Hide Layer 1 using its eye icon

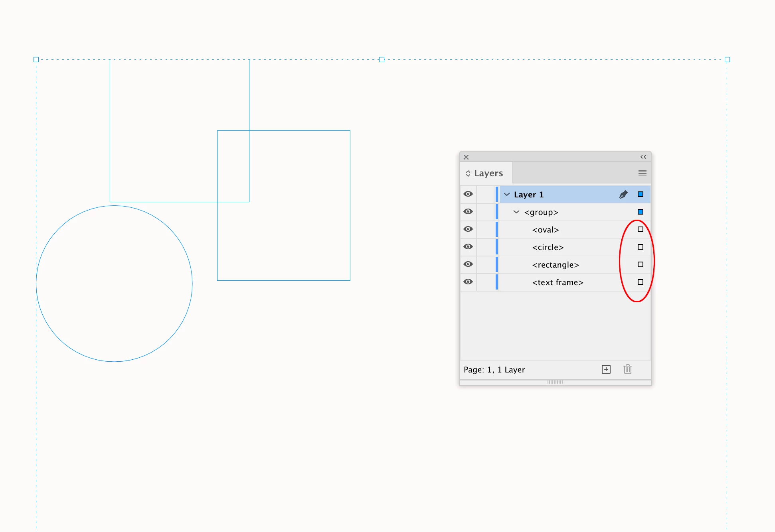point(468,194)
